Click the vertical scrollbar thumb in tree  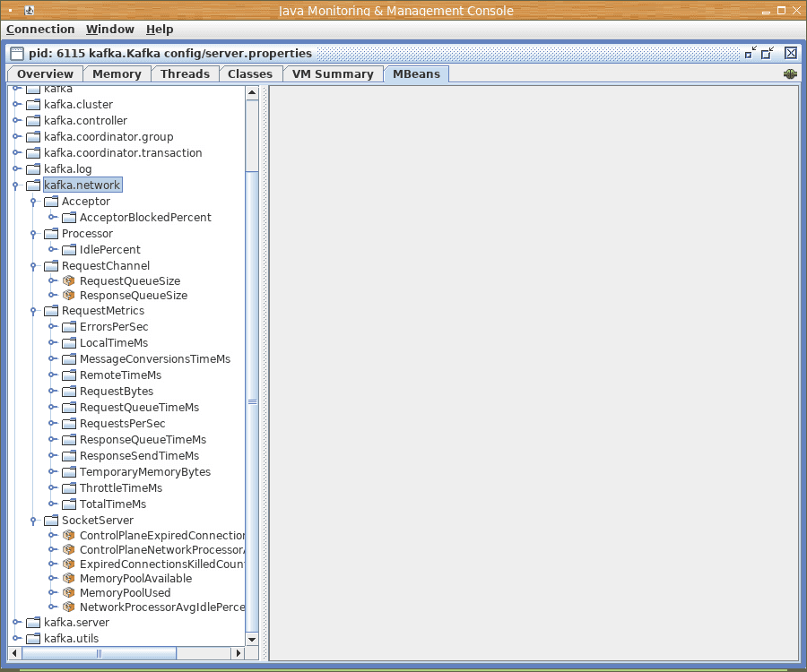pyautogui.click(x=252, y=402)
